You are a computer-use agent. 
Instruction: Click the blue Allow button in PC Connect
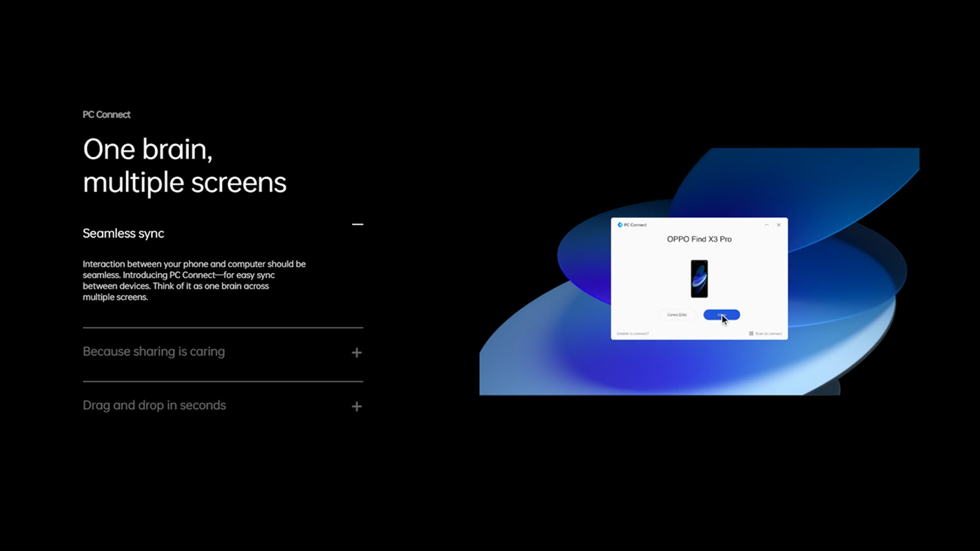pos(722,315)
